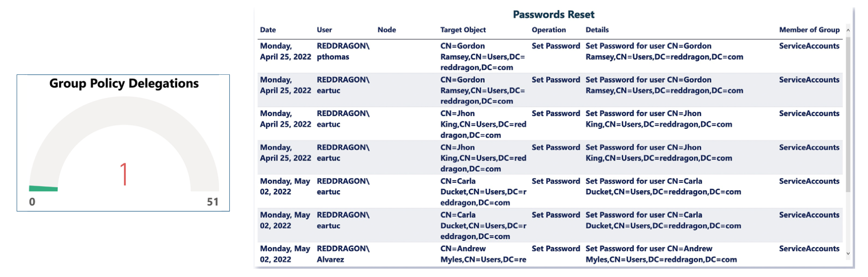Click the Details column header
The height and width of the screenshot is (277, 868).
click(x=597, y=30)
